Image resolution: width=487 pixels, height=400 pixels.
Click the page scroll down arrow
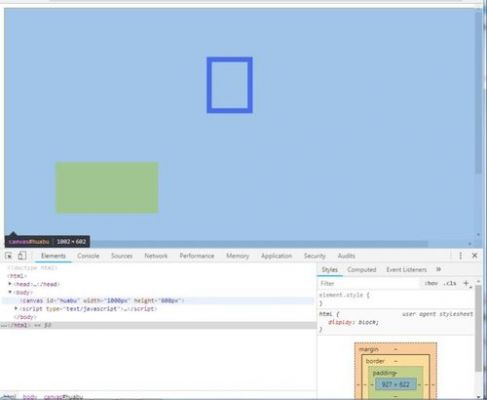pyautogui.click(x=478, y=235)
